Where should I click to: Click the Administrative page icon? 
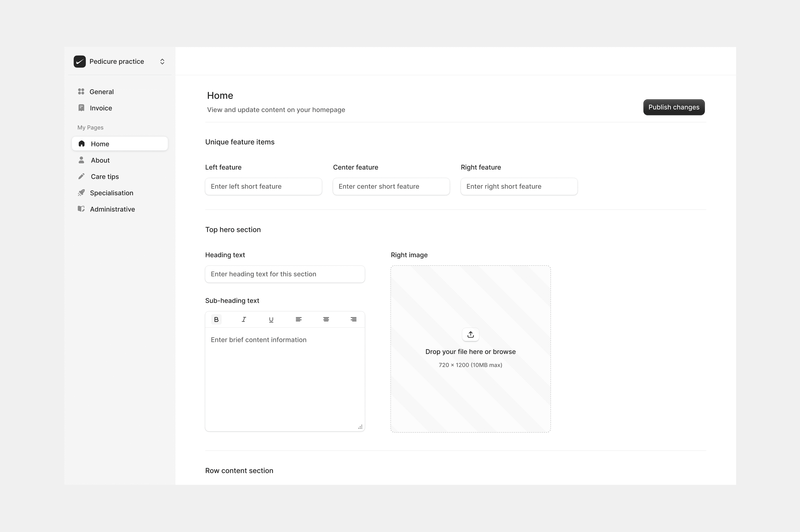tap(81, 209)
